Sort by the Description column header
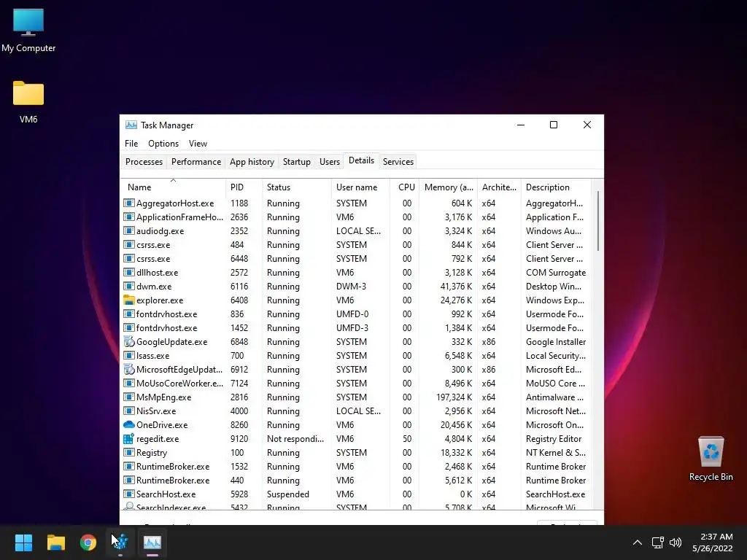Image resolution: width=747 pixels, height=560 pixels. click(556, 187)
